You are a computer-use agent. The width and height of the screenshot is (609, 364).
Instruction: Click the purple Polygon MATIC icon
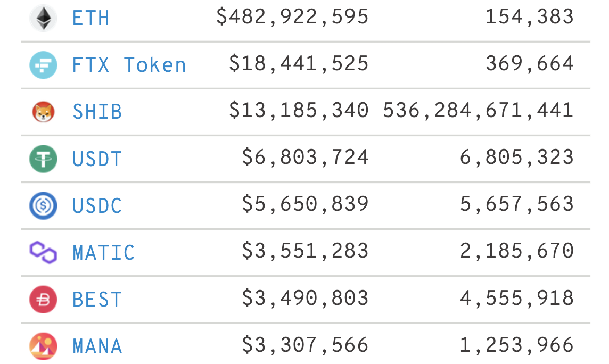click(43, 252)
